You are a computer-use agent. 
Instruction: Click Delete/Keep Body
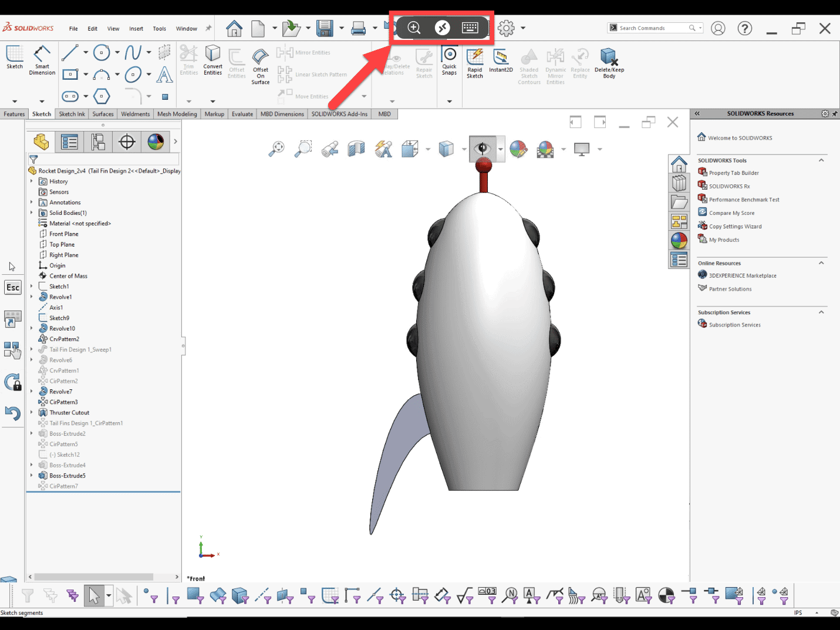(x=609, y=63)
